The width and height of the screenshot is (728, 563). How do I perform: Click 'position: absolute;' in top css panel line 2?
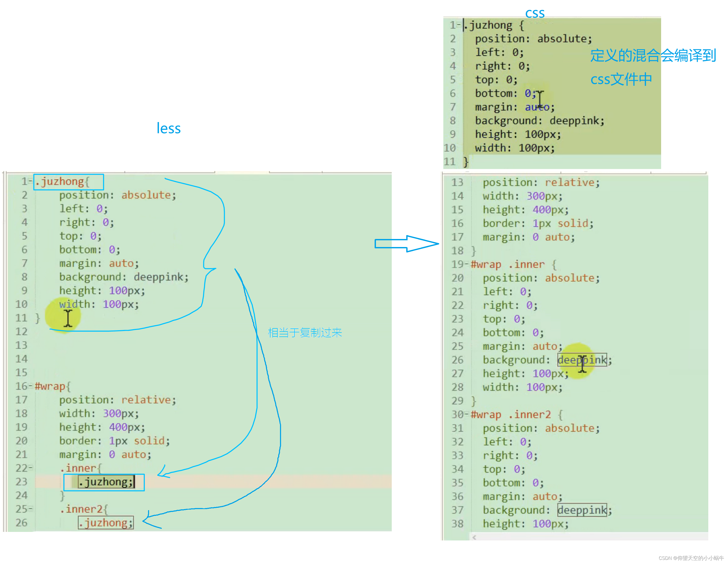533,39
